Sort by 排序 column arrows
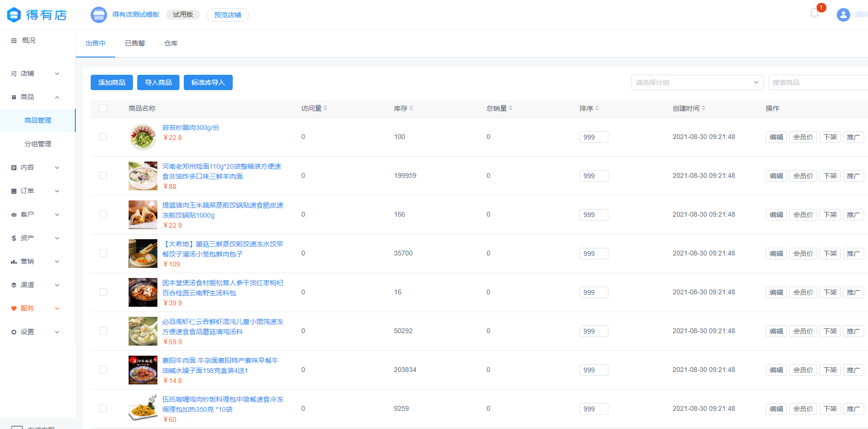Viewport: 868px width, 429px height. pos(597,108)
